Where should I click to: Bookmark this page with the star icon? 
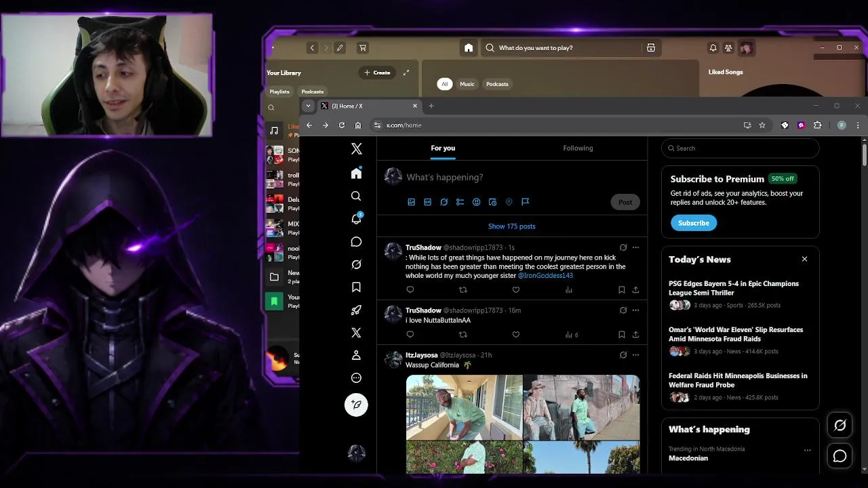point(762,125)
